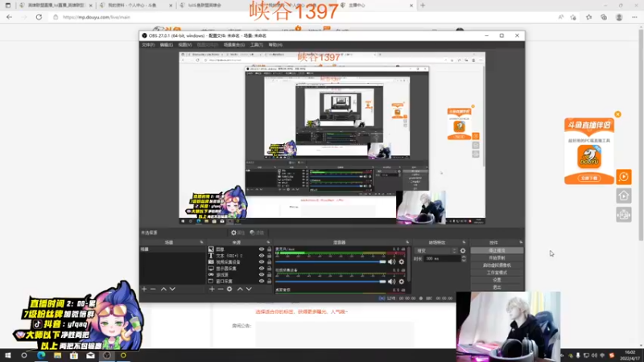
Task: Open OBS 视图(V) menu
Action: (x=185, y=45)
